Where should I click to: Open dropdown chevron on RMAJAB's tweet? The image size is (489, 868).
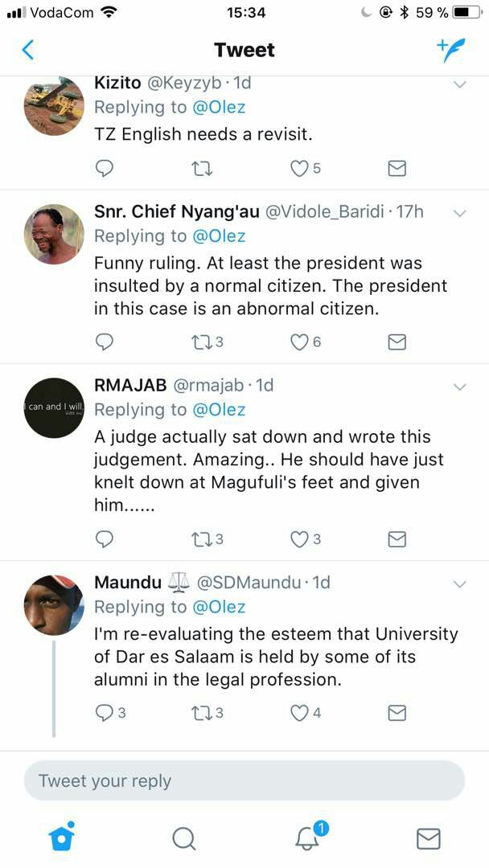pyautogui.click(x=460, y=387)
